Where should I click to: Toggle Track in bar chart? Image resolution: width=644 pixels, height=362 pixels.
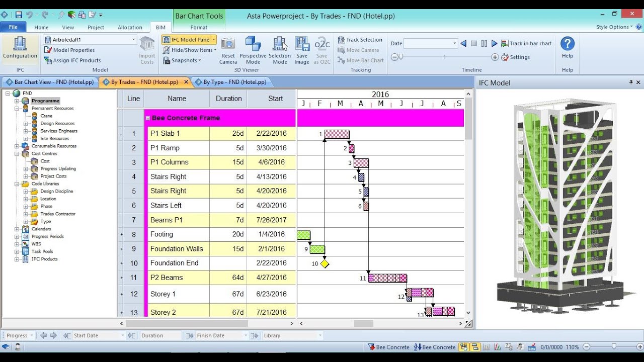(x=526, y=44)
